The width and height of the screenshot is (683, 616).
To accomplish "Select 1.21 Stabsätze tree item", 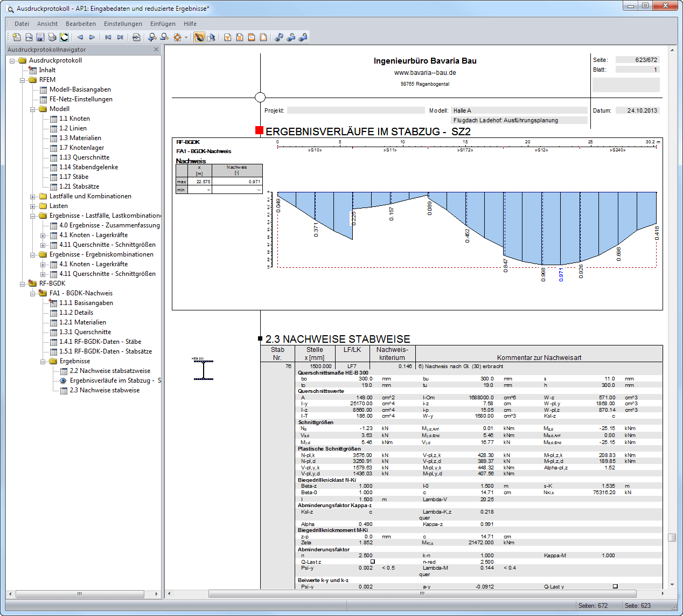I will 79,186.
